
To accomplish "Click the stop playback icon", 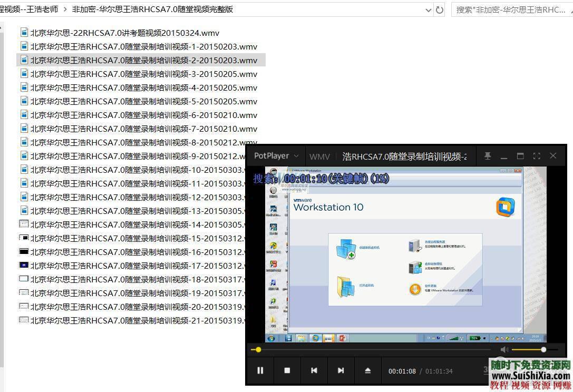I will 287,371.
